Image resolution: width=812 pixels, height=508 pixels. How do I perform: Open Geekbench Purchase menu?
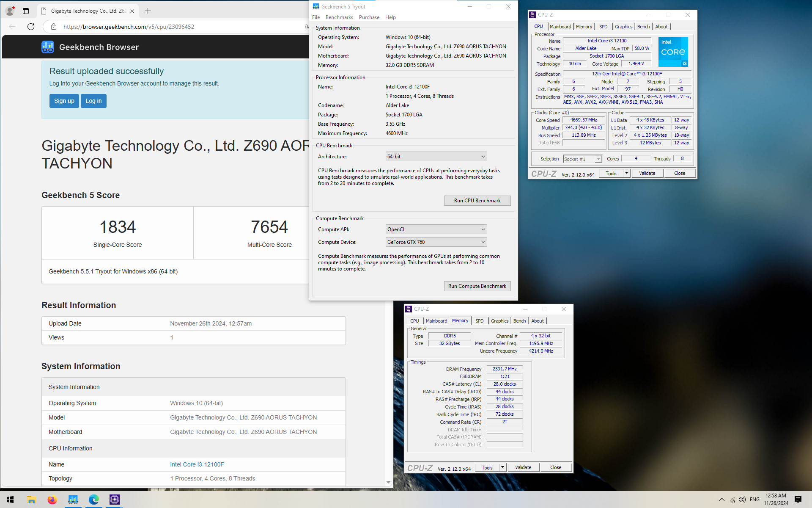(369, 17)
